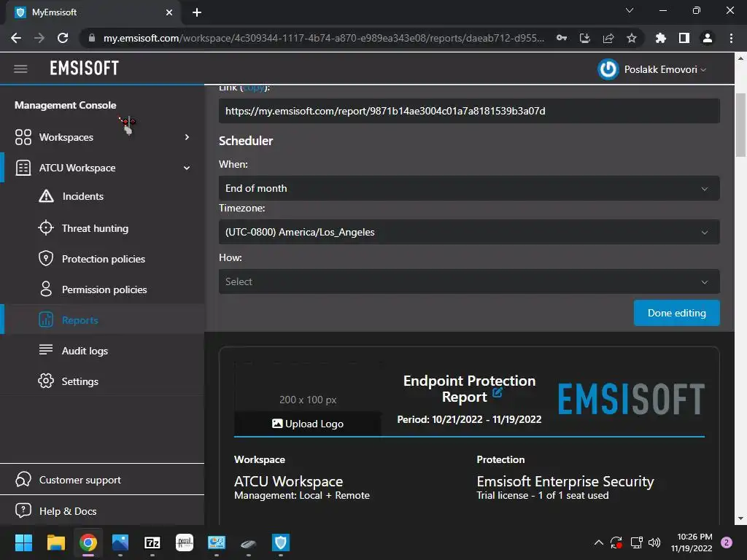
Task: Open the When 'End of month' dropdown
Action: click(x=469, y=188)
